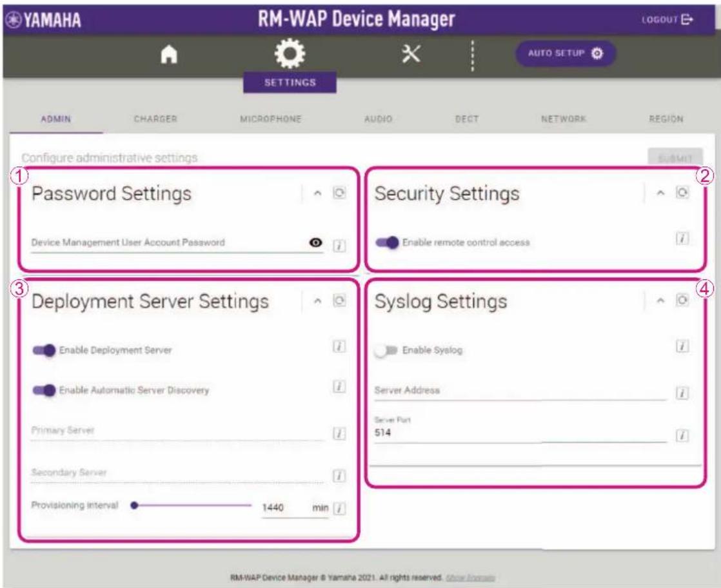This screenshot has width=721, height=588.
Task: Switch to the MICROPHONE tab
Action: [270, 119]
